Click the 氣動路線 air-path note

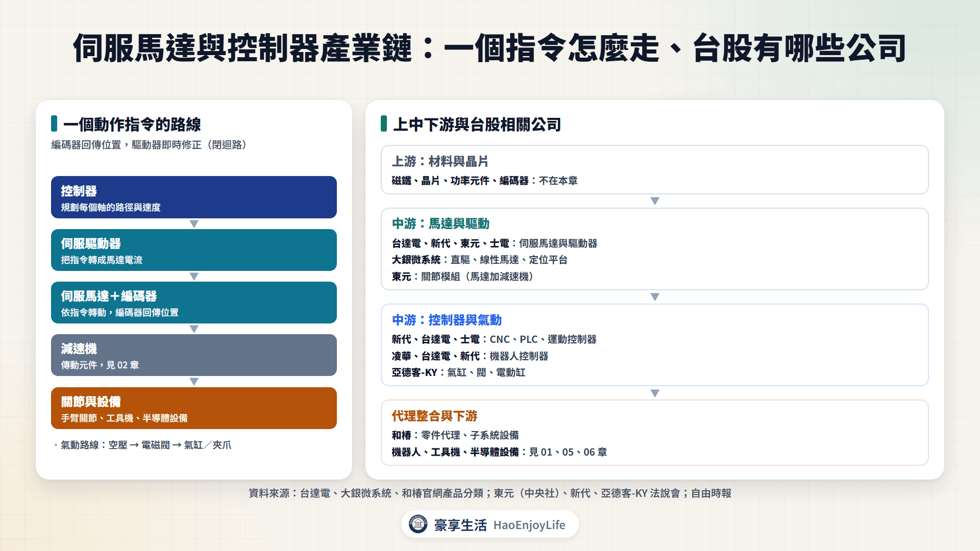[x=145, y=445]
